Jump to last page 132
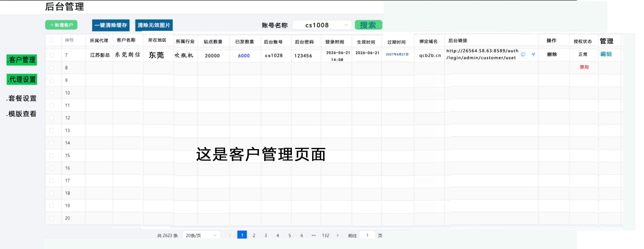644x249 pixels. pyautogui.click(x=325, y=235)
